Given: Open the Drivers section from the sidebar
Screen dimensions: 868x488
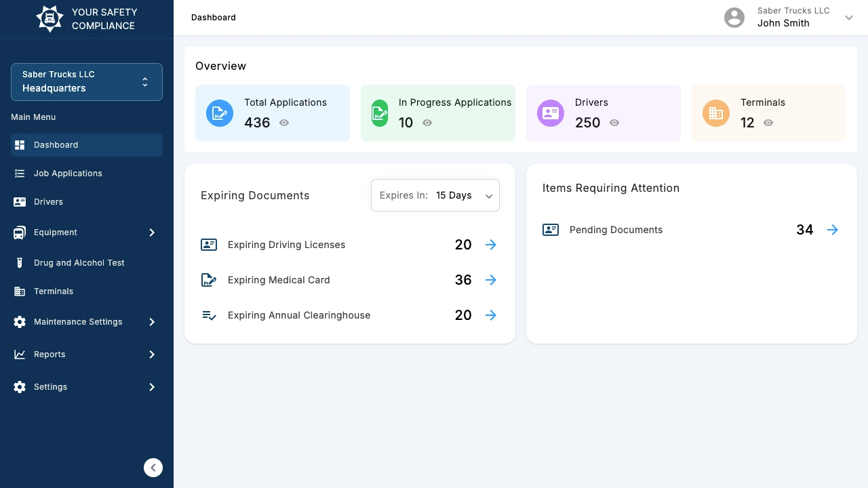Looking at the screenshot, I should (48, 201).
